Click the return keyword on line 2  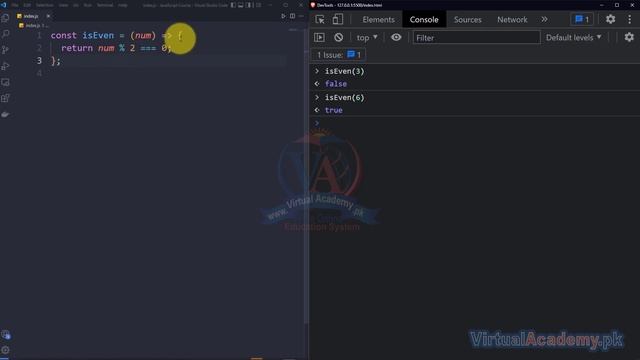77,48
